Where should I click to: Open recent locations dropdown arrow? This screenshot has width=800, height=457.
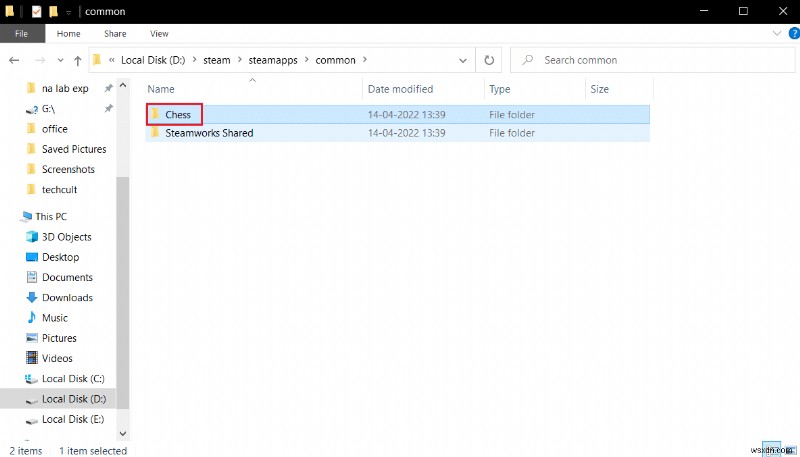pos(60,60)
